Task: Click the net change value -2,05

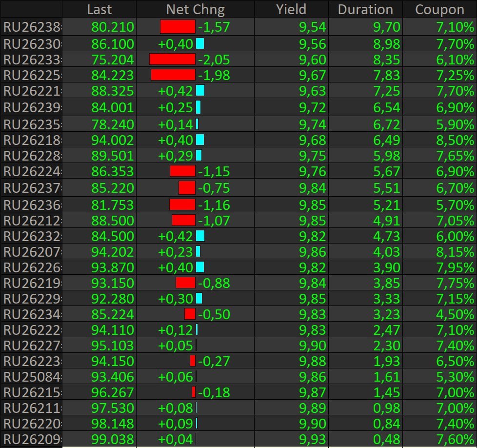Action: click(214, 60)
